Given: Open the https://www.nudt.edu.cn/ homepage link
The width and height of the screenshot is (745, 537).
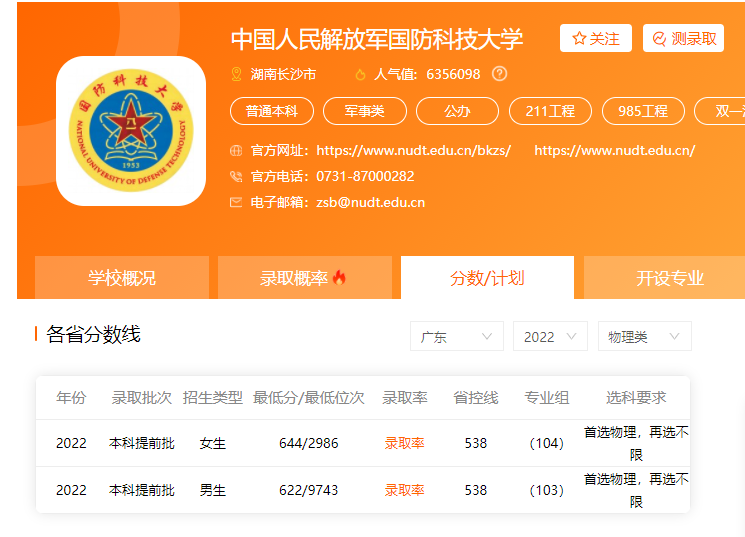Looking at the screenshot, I should click(x=615, y=151).
